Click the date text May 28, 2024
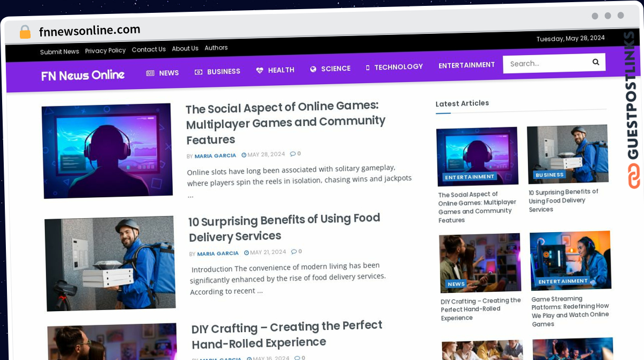Screen dimensions: 644x360 [x=266, y=154]
